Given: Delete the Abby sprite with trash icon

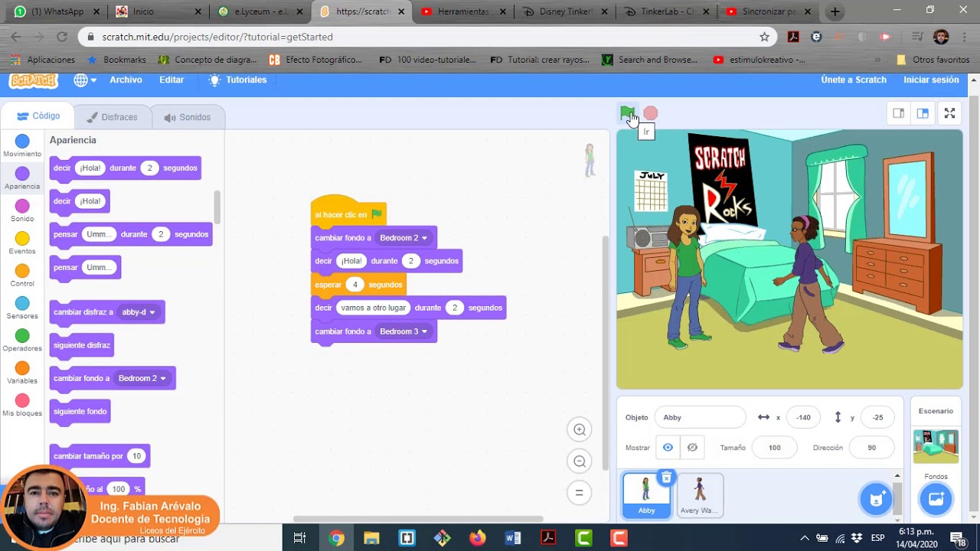Looking at the screenshot, I should coord(666,478).
